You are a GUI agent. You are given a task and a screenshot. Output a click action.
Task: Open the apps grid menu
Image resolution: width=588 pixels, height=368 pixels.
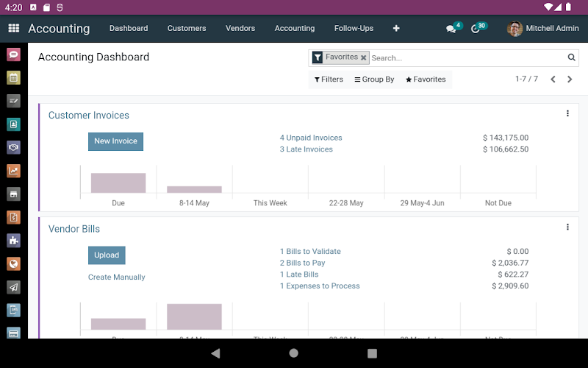13,28
